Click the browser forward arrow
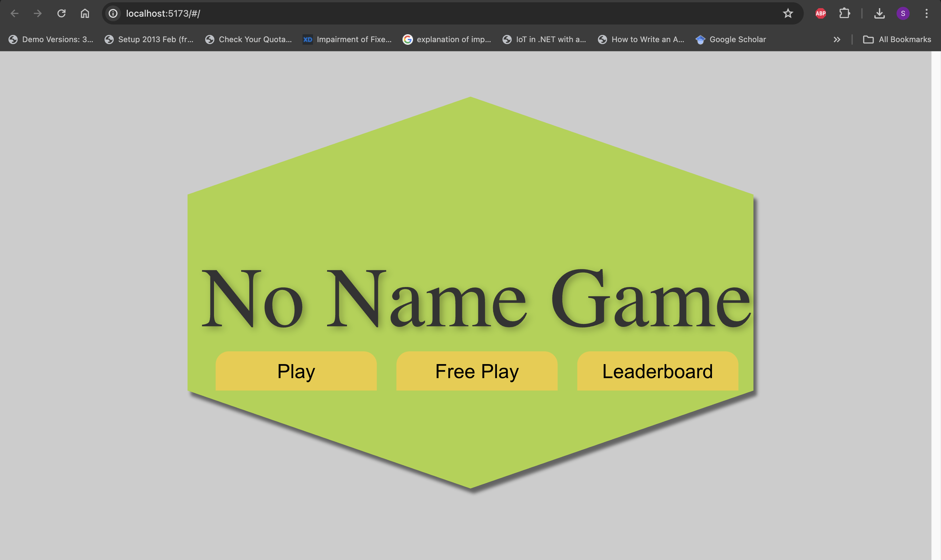The width and height of the screenshot is (941, 560). 38,14
